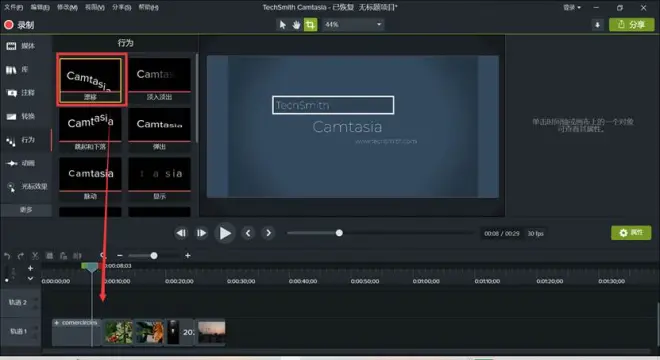Collapse tracks with the chevron below add-track

[30, 278]
